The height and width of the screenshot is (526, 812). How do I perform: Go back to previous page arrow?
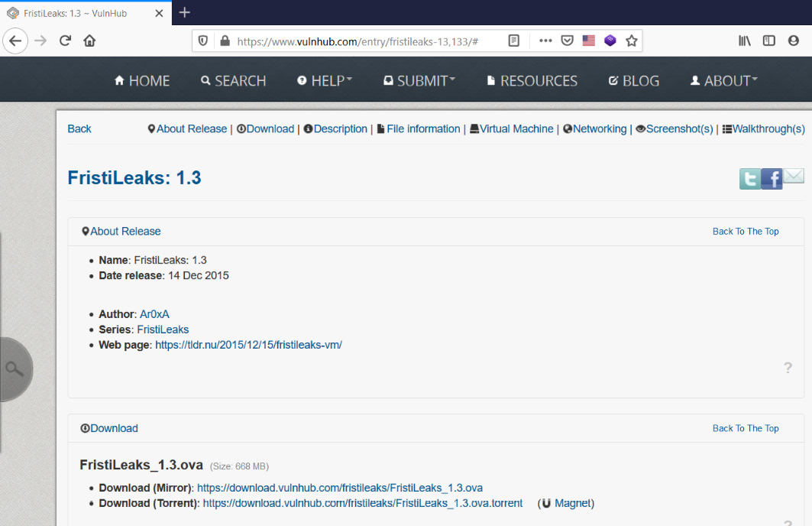(x=15, y=41)
